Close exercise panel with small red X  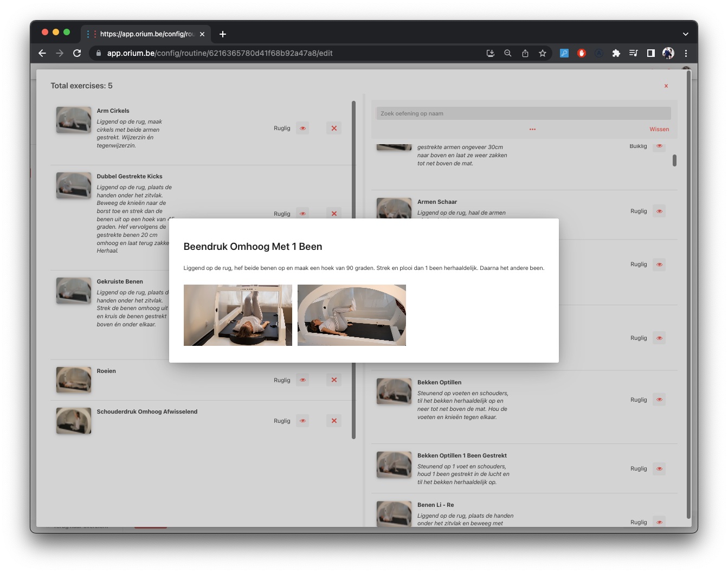(666, 86)
